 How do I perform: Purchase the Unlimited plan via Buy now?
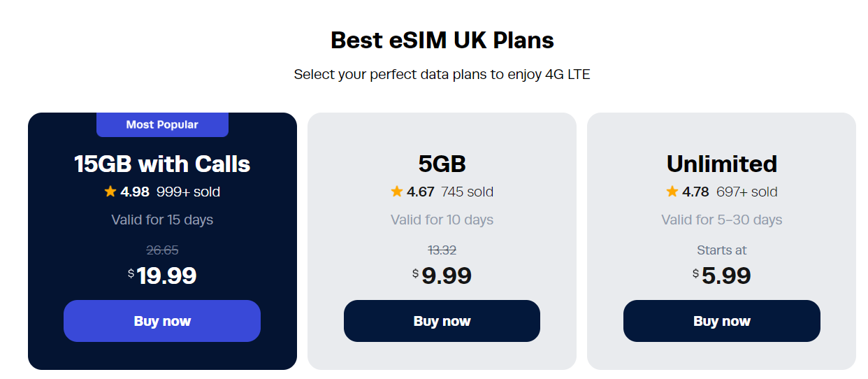tap(721, 321)
